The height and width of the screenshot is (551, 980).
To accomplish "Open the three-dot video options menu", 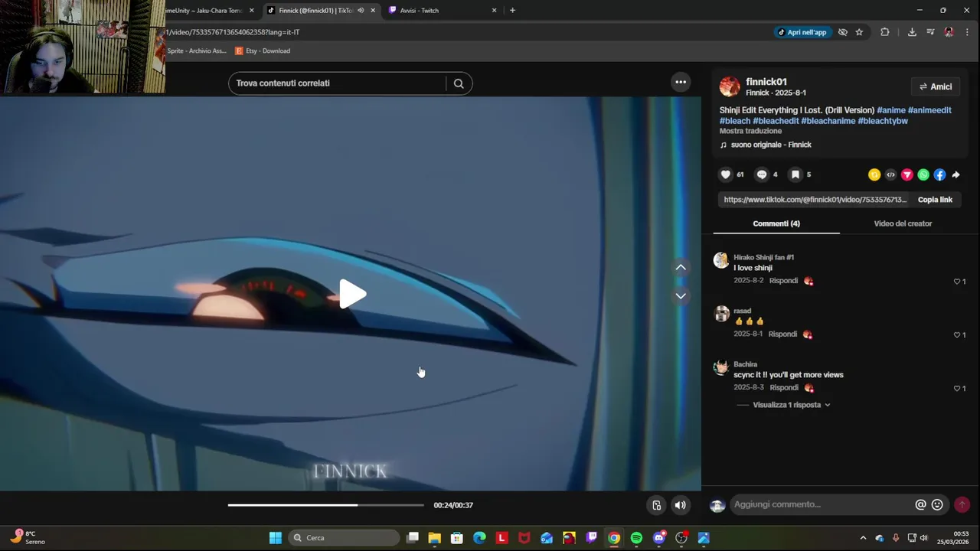I will pos(681,82).
